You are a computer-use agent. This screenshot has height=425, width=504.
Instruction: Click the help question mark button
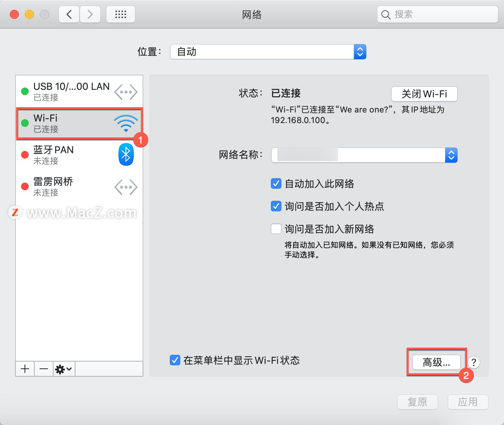point(474,362)
